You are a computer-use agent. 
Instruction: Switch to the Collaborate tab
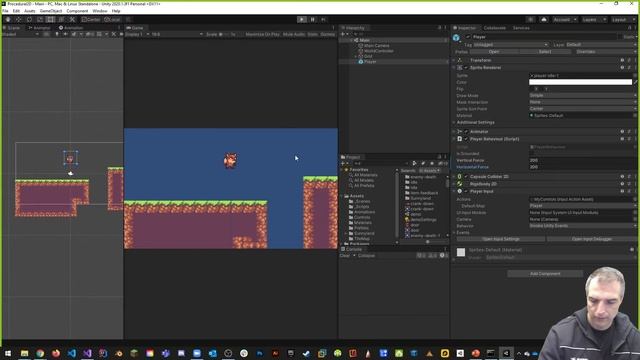click(x=494, y=28)
